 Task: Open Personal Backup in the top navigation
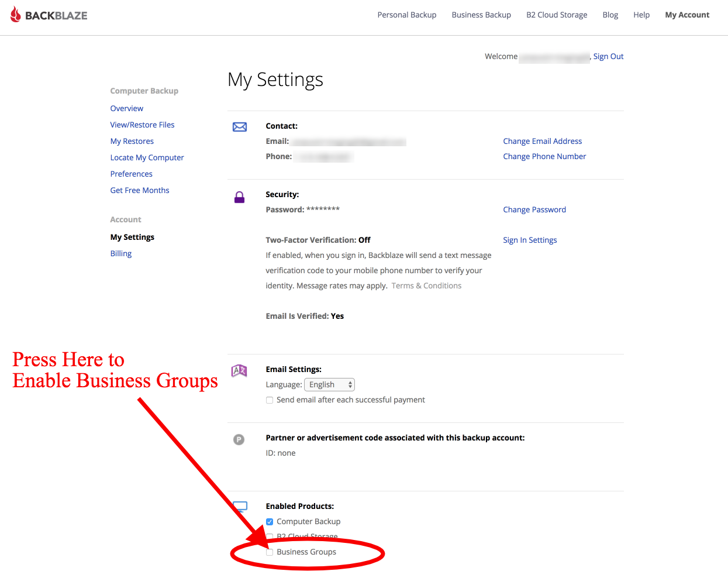click(x=407, y=15)
